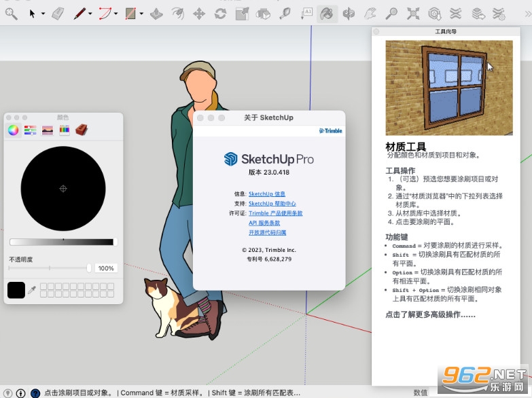532x398 pixels.
Task: Switch to the color wheel tab
Action: tap(13, 130)
